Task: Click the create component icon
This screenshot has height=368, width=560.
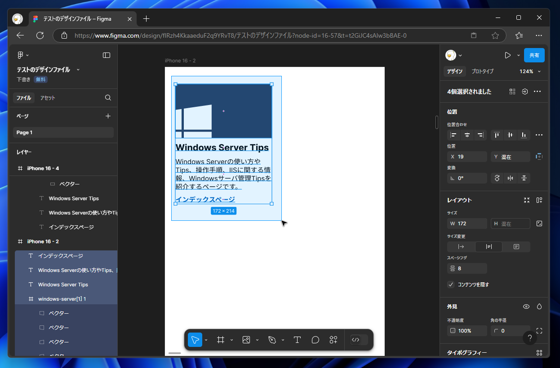Action: tap(512, 92)
